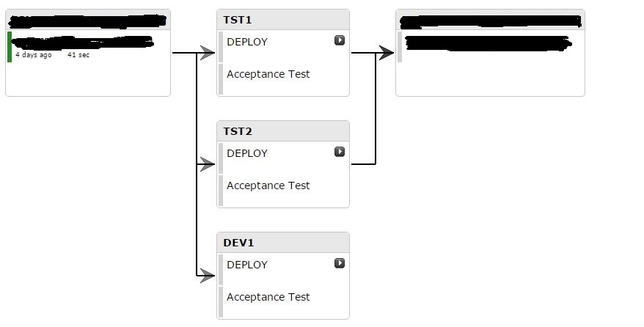Click grey status bar beside DEV1 Acceptance Test
The image size is (644, 327).
(x=221, y=301)
